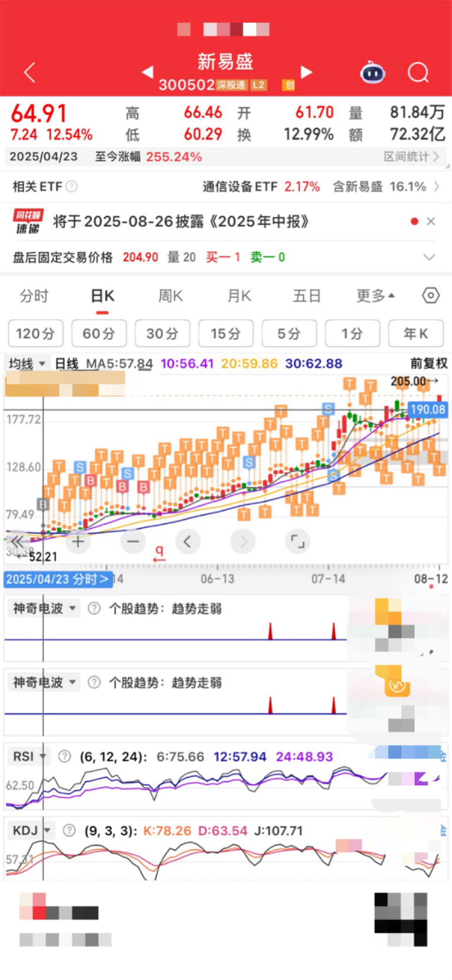
Task: Click the 深股通 badge
Action: pyautogui.click(x=231, y=85)
